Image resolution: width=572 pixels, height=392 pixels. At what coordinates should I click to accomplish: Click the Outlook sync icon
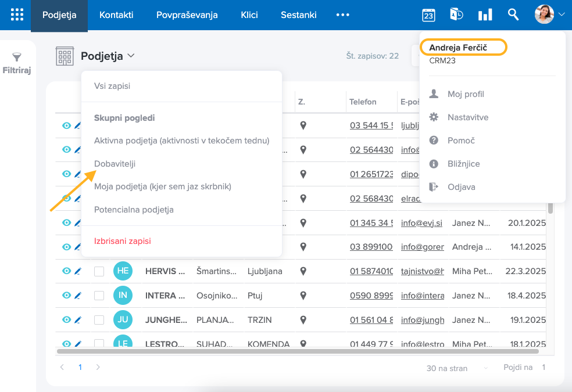tap(456, 15)
